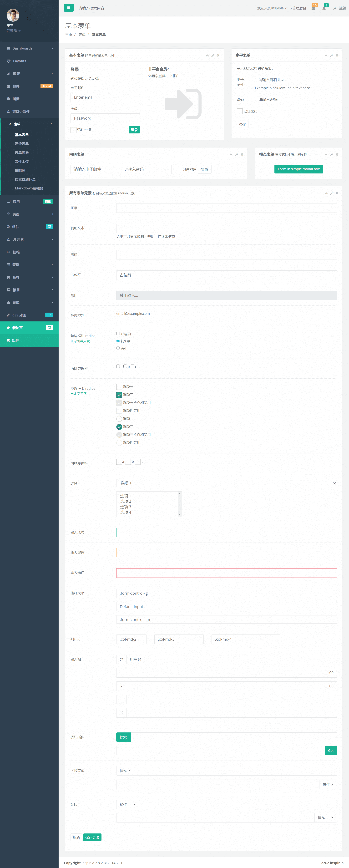
Task: Click the 保存更改 button
Action: tap(92, 837)
